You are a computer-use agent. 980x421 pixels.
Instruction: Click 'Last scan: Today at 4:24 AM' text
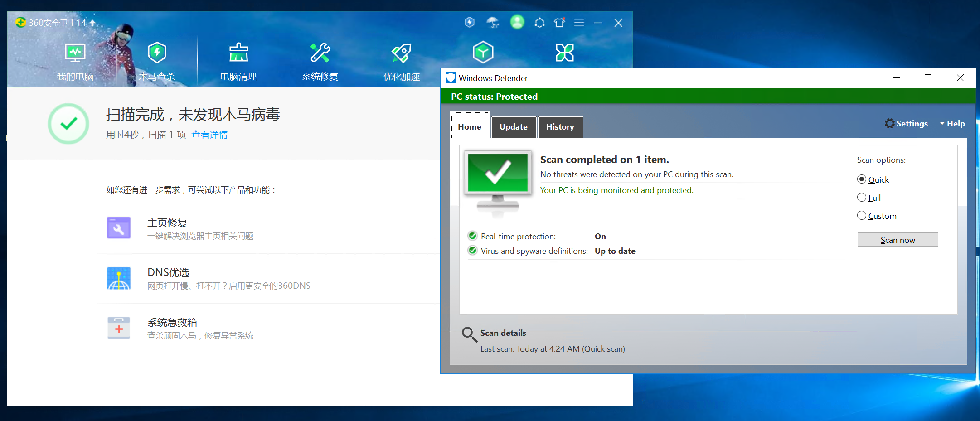point(553,348)
